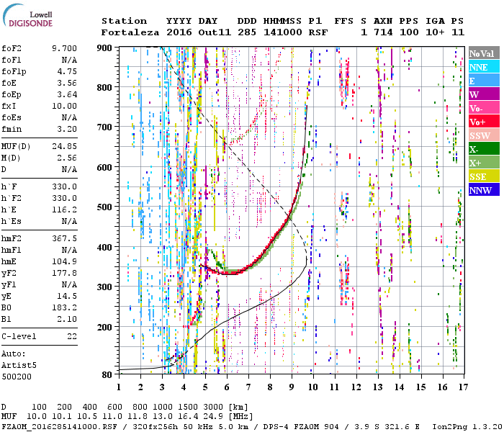This screenshot has height=432, width=504.
Task: Click the PPS value 100
Action: pos(409,32)
